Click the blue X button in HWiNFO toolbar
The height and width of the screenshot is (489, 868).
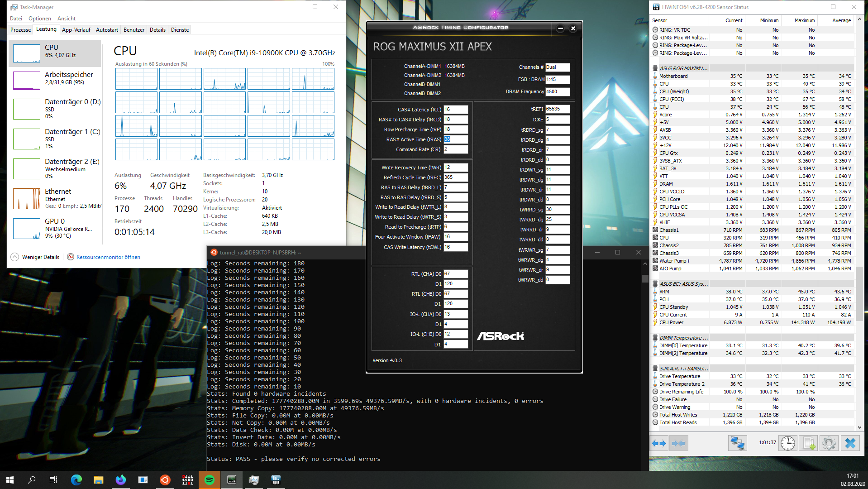[850, 443]
